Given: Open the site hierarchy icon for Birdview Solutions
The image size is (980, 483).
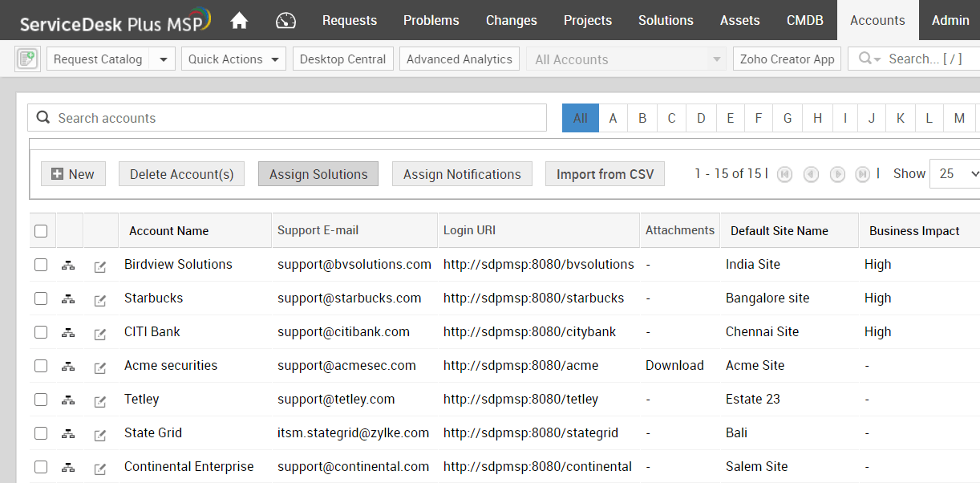Looking at the screenshot, I should [x=68, y=266].
